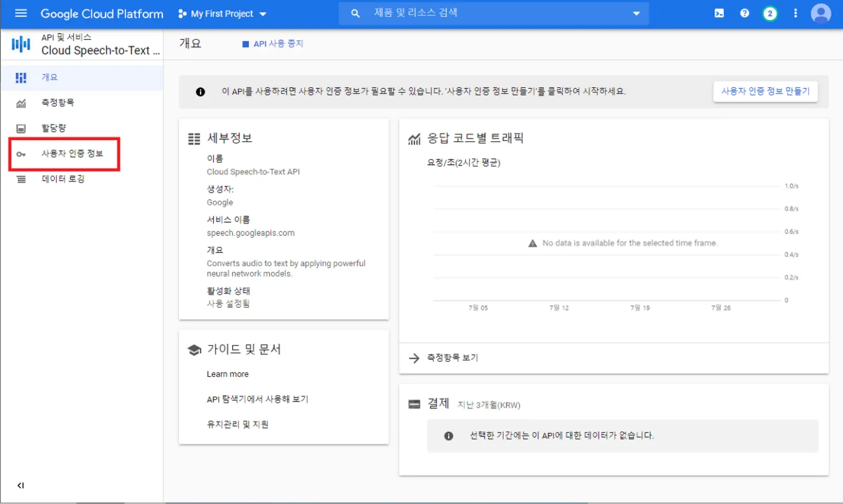Activate Cloud Shell terminal icon
The image size is (843, 504).
[719, 13]
